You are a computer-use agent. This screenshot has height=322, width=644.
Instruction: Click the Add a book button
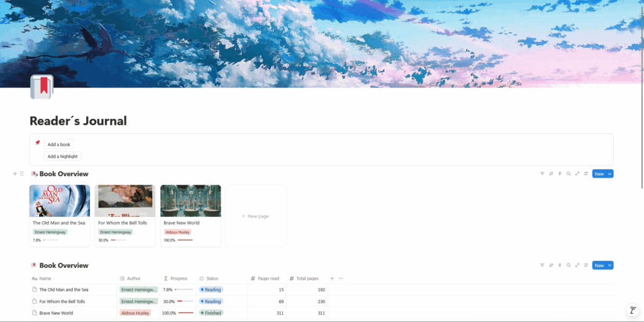coord(59,145)
